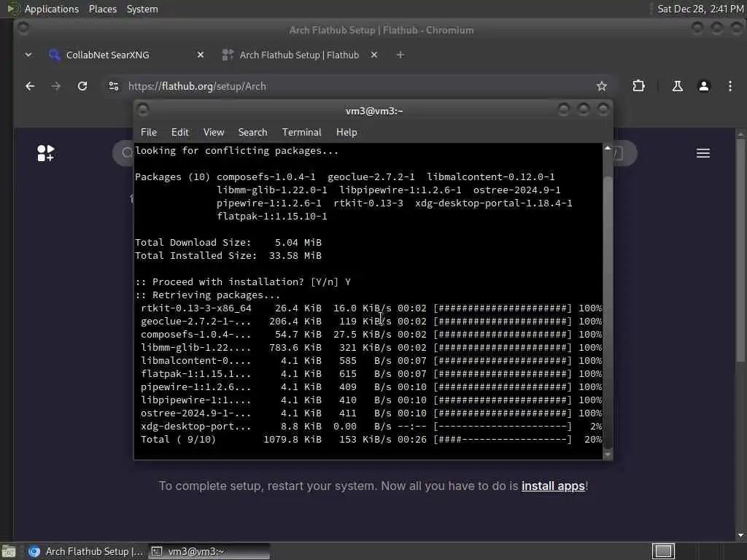The image size is (747, 560).
Task: Open the Extensions puzzle icon
Action: [638, 86]
